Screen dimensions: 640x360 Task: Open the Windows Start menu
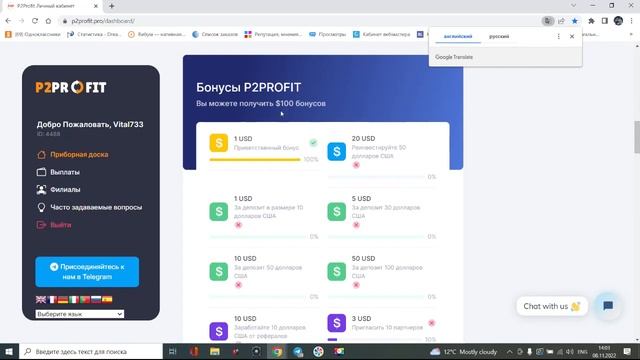point(9,351)
